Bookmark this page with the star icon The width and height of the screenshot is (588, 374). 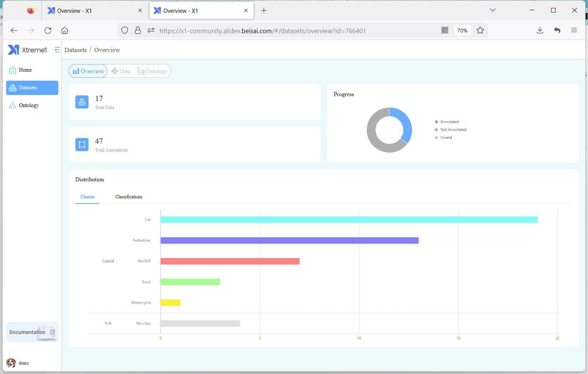point(480,31)
